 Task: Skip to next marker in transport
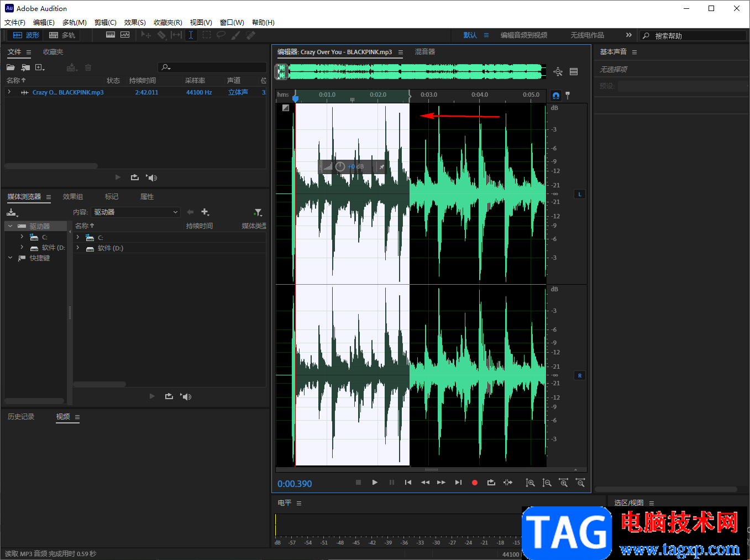pyautogui.click(x=458, y=483)
